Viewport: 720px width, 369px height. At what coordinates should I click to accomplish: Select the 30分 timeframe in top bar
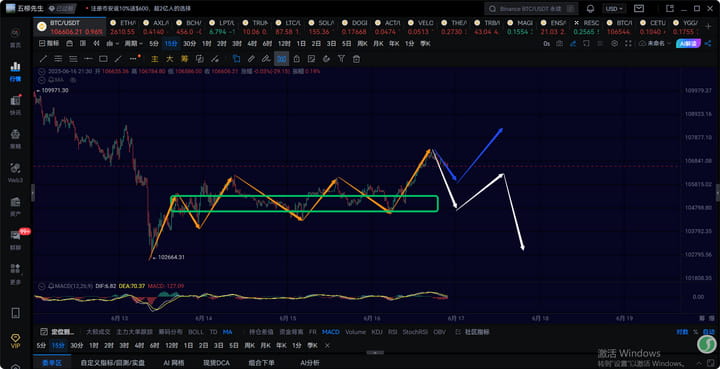[x=189, y=44]
